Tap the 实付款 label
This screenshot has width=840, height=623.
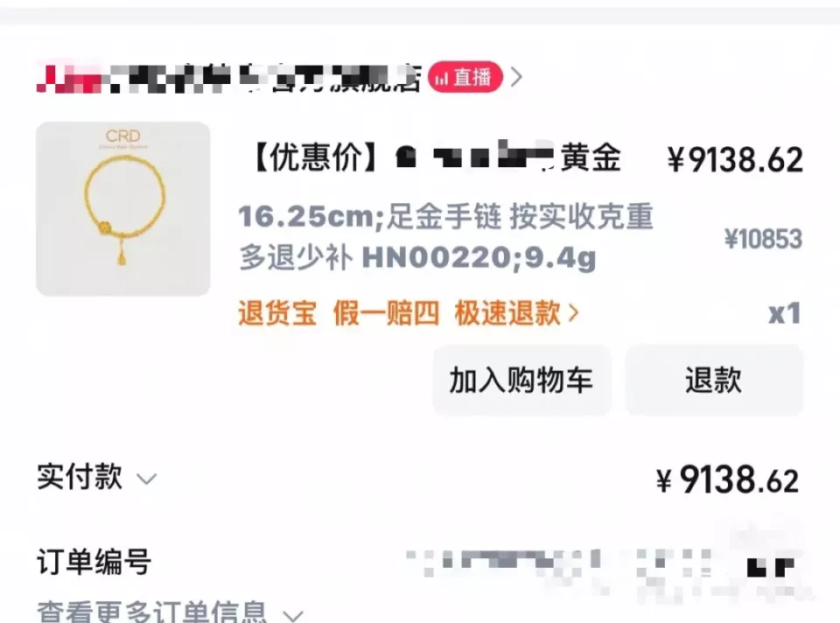pos(80,477)
